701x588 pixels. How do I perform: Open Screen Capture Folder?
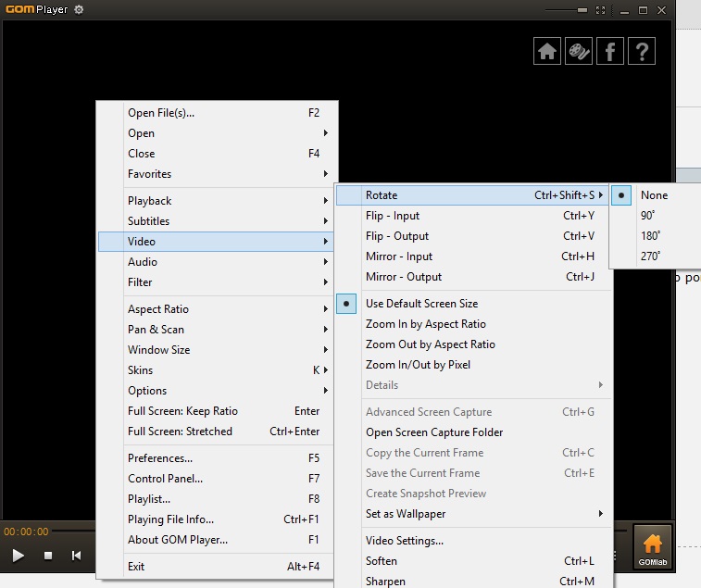473,432
